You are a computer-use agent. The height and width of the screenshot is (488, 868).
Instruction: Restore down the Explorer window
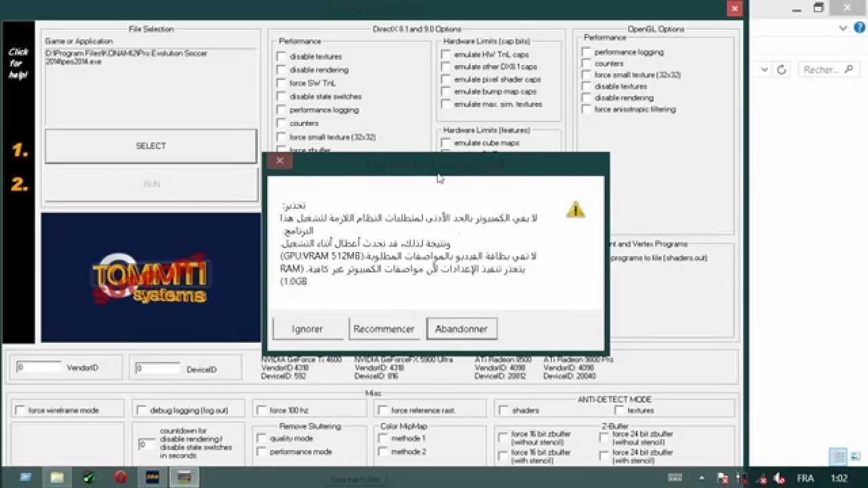[818, 7]
